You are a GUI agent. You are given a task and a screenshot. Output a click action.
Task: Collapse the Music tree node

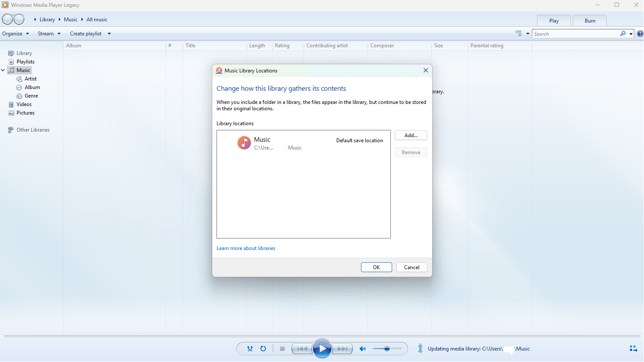pos(3,70)
